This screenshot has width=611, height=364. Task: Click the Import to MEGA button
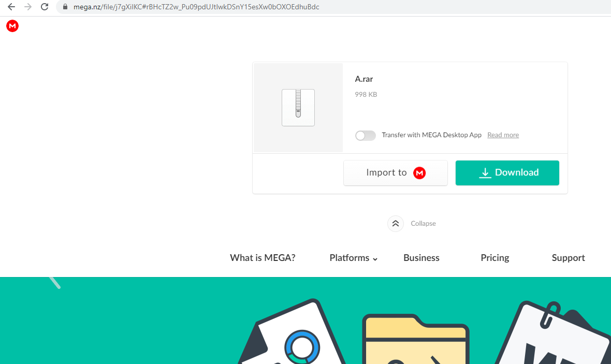(x=396, y=172)
